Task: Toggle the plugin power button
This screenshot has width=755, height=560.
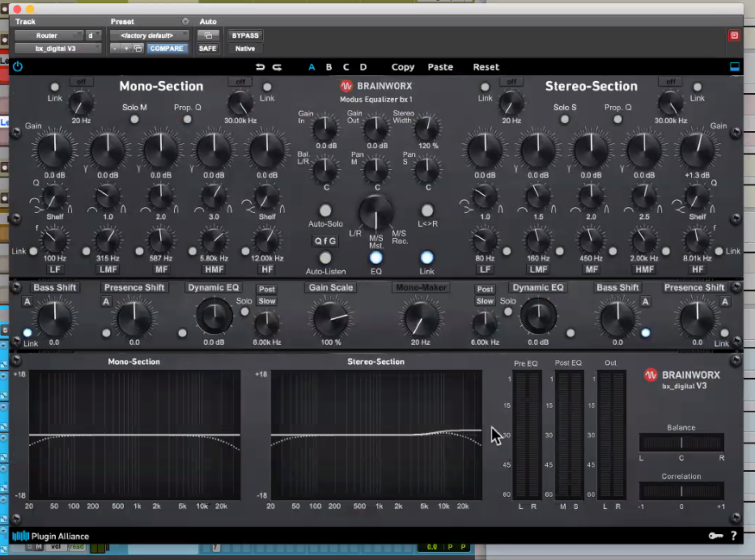Action: click(x=18, y=66)
